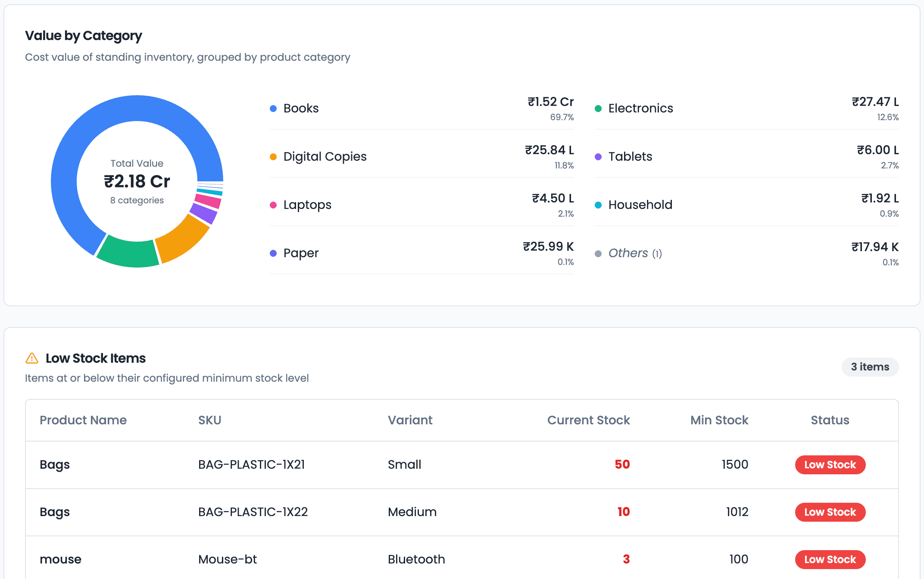Click the Household category label
This screenshot has height=579, width=924.
(x=640, y=205)
